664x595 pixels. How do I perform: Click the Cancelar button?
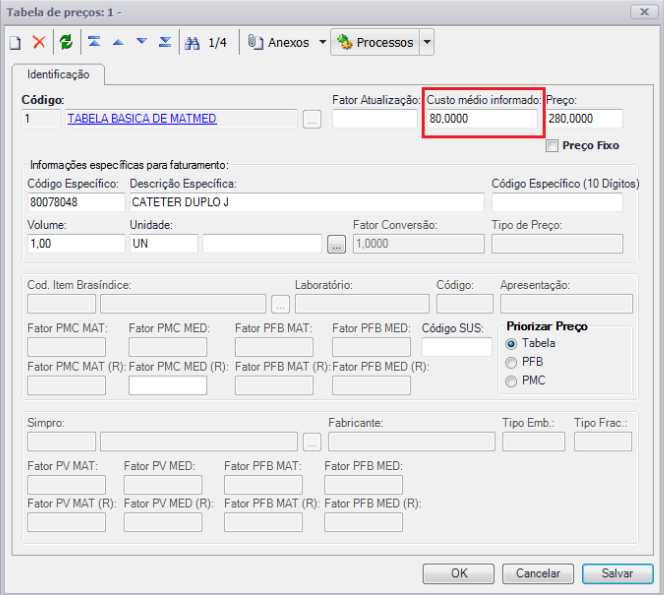point(538,573)
